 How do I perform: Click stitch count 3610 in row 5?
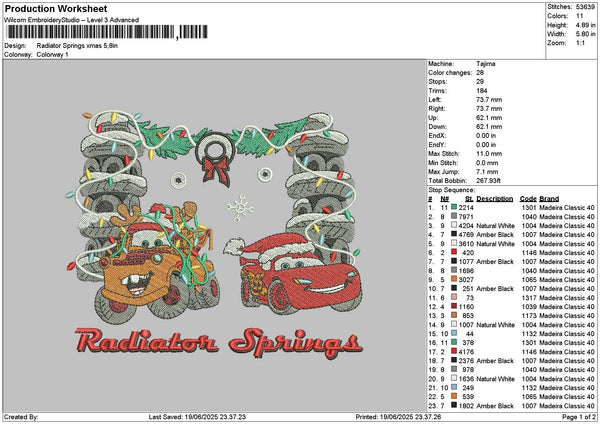pyautogui.click(x=466, y=244)
